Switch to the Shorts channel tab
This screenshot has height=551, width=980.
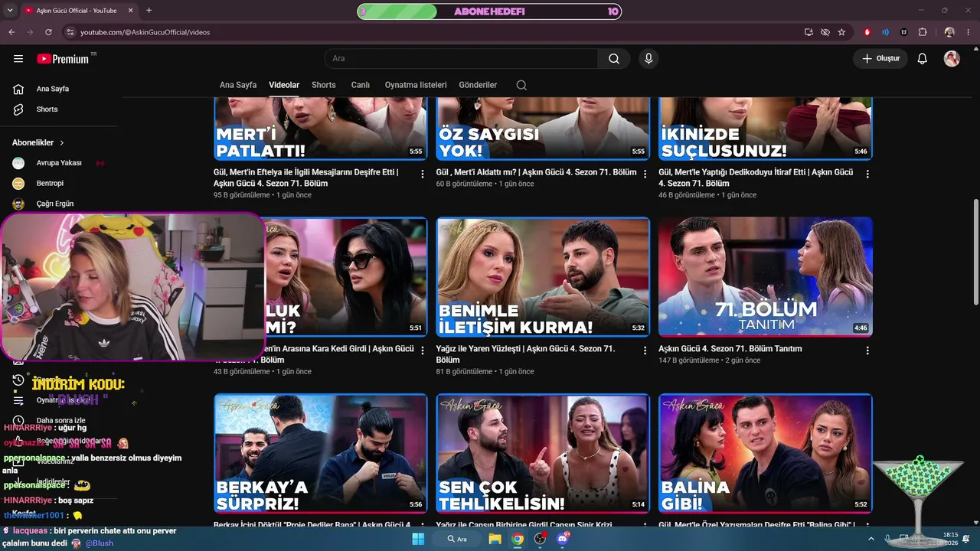click(324, 85)
